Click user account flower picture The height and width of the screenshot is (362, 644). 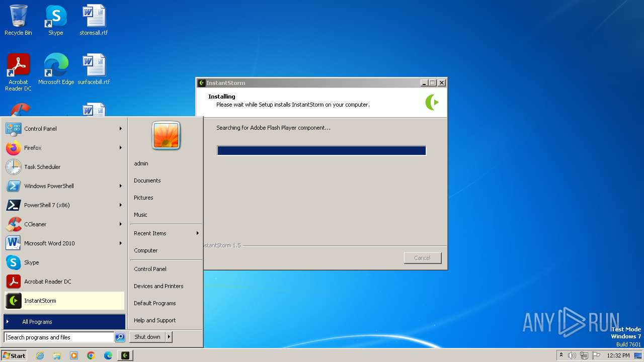point(166,136)
